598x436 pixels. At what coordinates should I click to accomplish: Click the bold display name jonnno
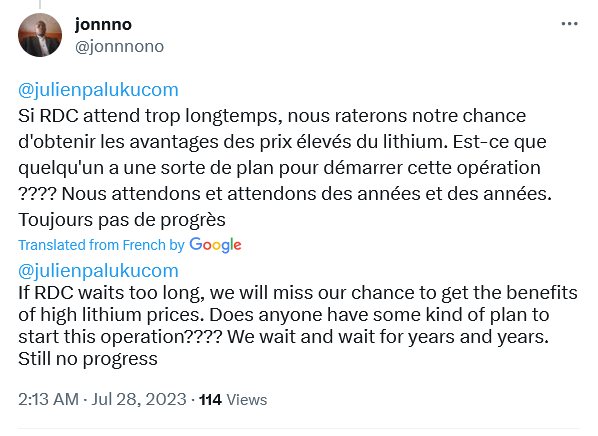coord(103,25)
